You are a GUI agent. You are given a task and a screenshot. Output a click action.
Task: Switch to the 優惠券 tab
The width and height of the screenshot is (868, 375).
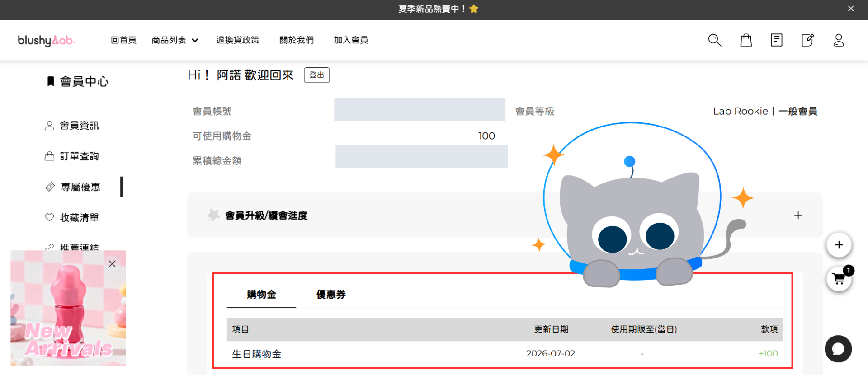(331, 295)
